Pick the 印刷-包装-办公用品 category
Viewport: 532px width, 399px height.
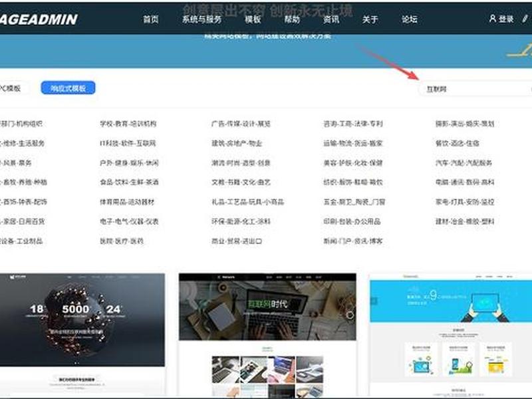pos(352,221)
